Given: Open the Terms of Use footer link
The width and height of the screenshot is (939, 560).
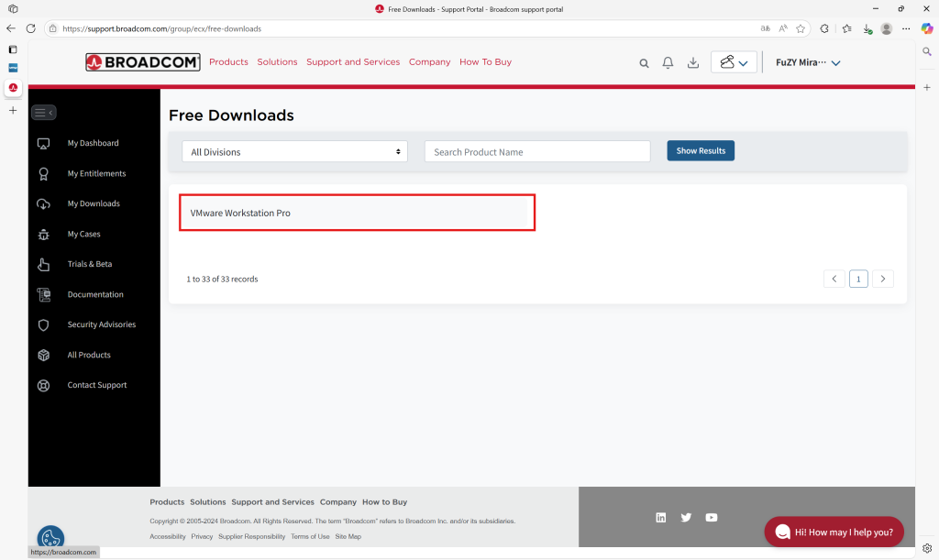Looking at the screenshot, I should [310, 537].
